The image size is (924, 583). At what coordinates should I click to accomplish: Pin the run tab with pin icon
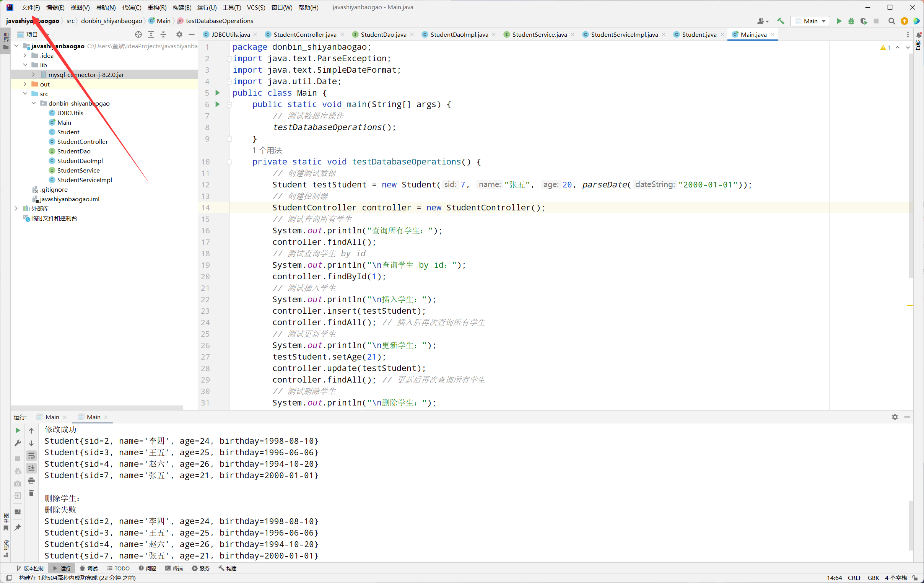[x=18, y=528]
